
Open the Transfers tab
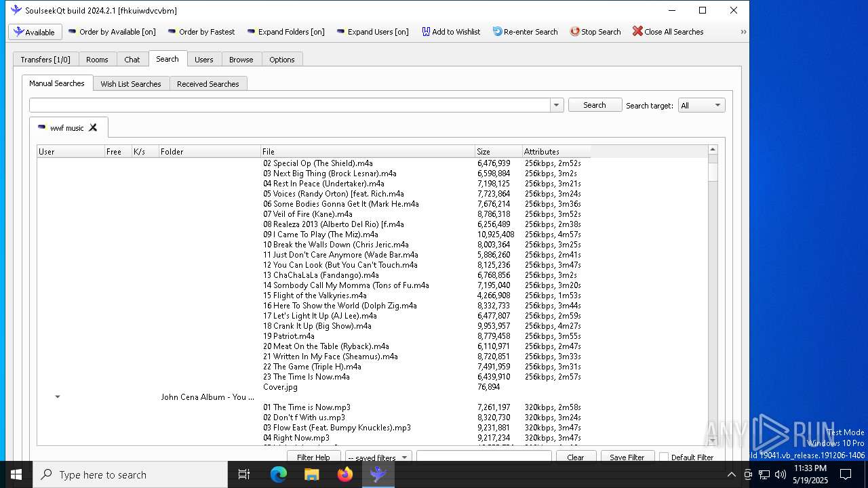45,60
